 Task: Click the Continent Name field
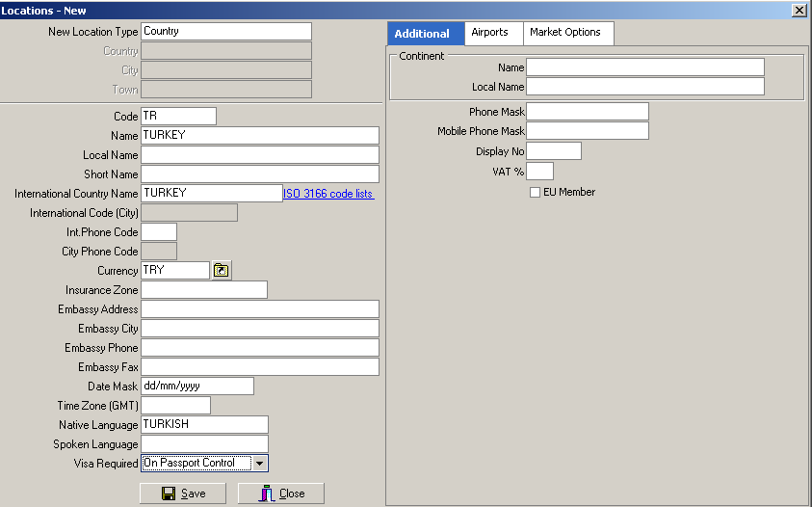pos(644,67)
